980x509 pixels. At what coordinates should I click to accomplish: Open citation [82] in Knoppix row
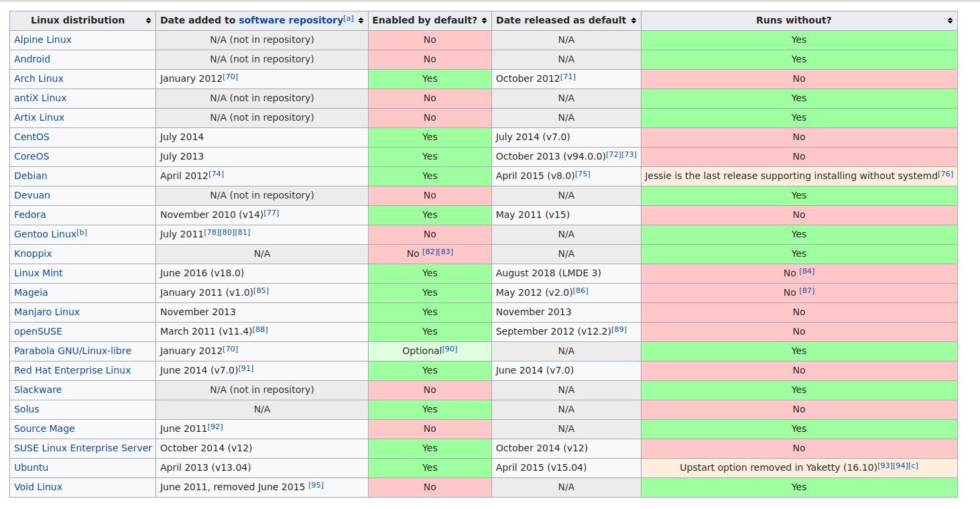click(x=430, y=251)
